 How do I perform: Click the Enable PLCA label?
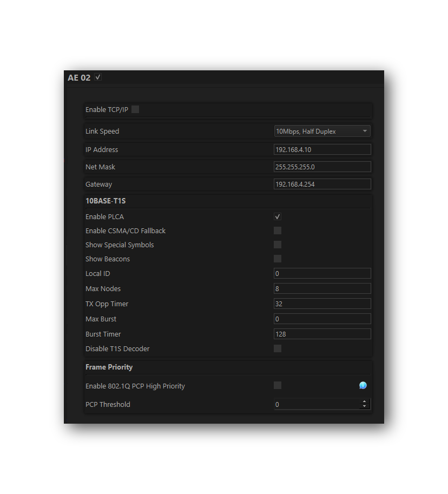pos(104,217)
